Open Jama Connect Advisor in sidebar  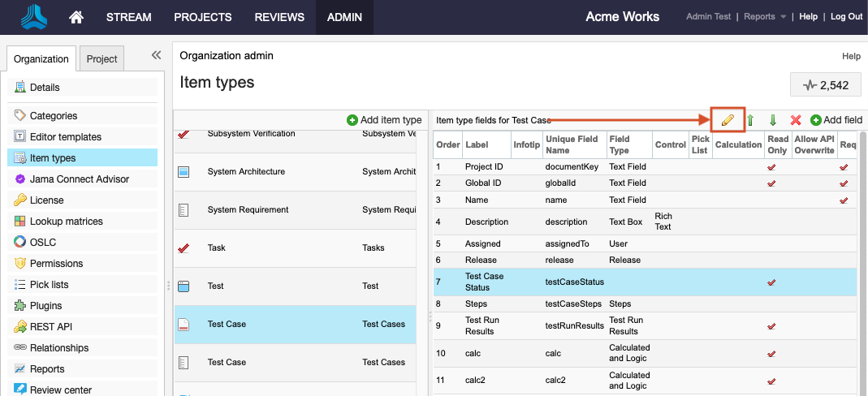point(79,179)
